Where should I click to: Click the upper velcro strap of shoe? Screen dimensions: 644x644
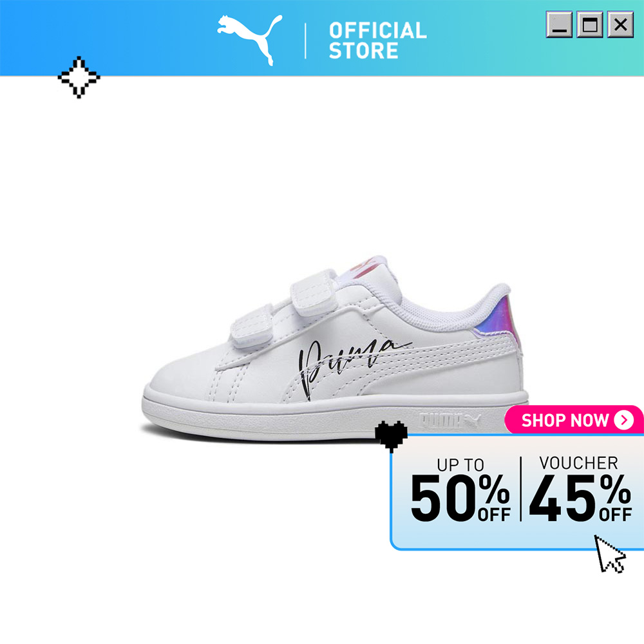[314, 292]
